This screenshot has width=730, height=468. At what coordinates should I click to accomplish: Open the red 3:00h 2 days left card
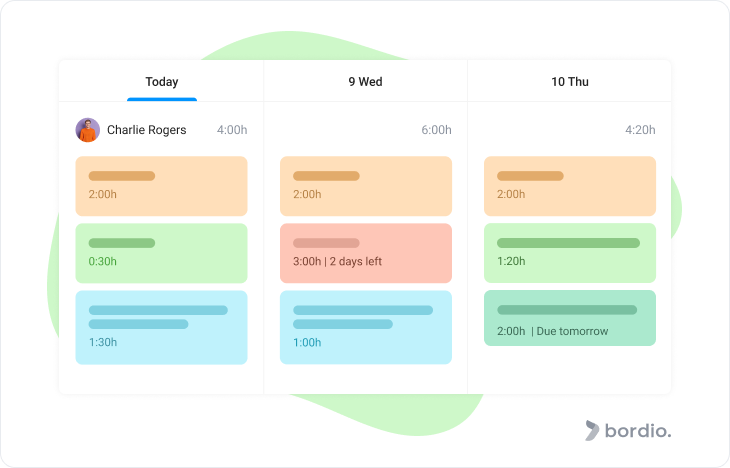(366, 253)
